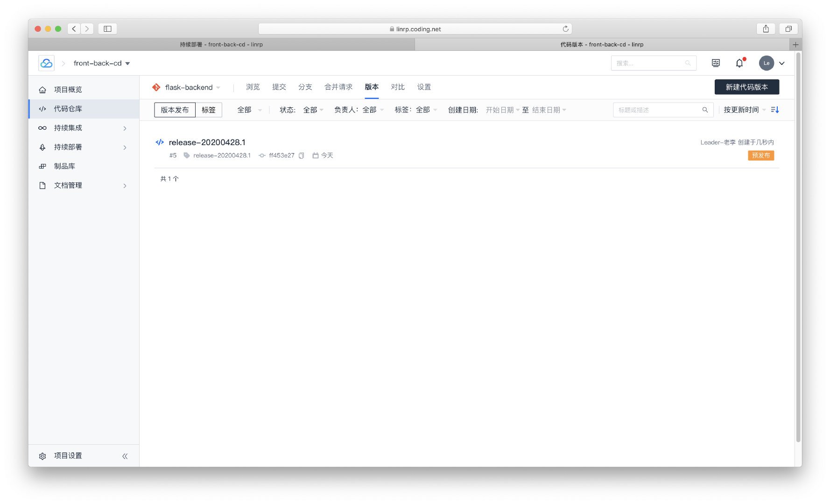This screenshot has width=830, height=504.
Task: Expand the 文档管理 sidebar chevron
Action: pos(125,186)
